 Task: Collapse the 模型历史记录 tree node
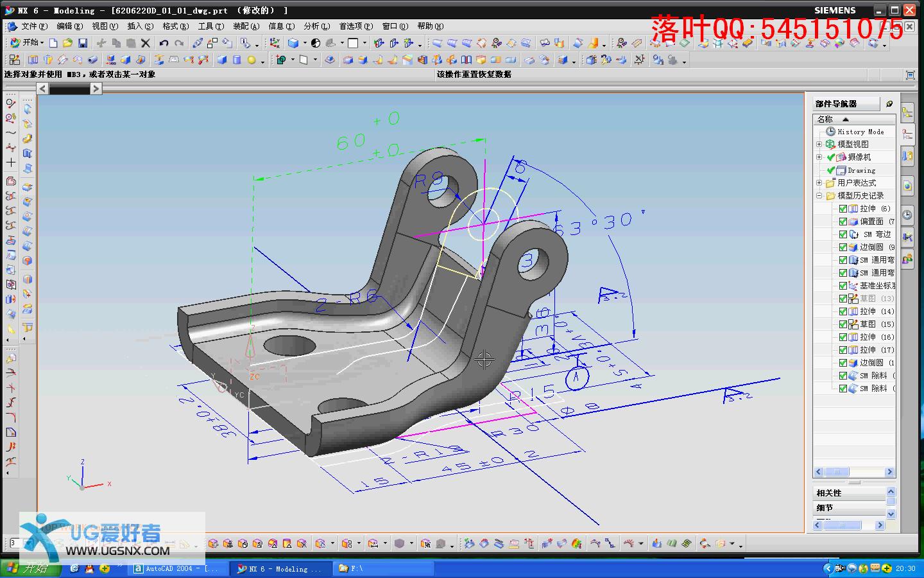[819, 196]
